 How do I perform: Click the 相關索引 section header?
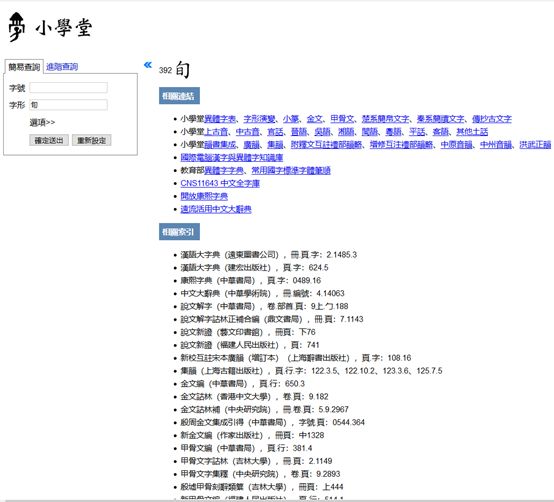click(x=179, y=232)
